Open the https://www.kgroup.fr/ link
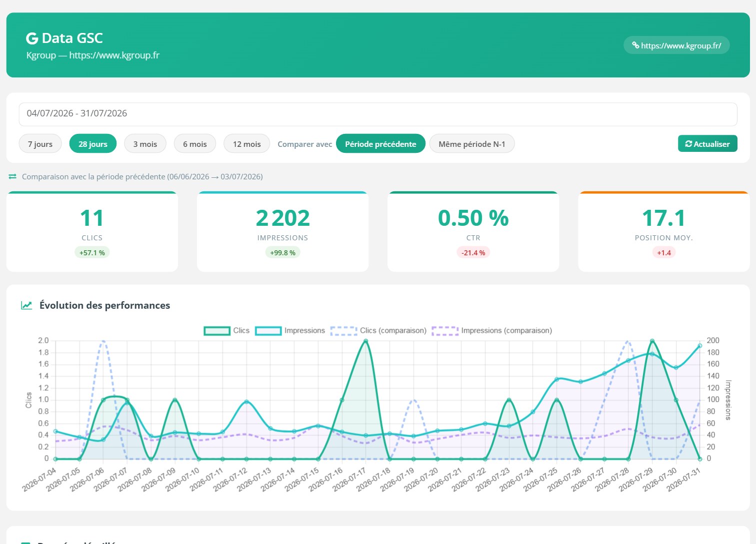Screen dimensions: 756x544 [676, 45]
